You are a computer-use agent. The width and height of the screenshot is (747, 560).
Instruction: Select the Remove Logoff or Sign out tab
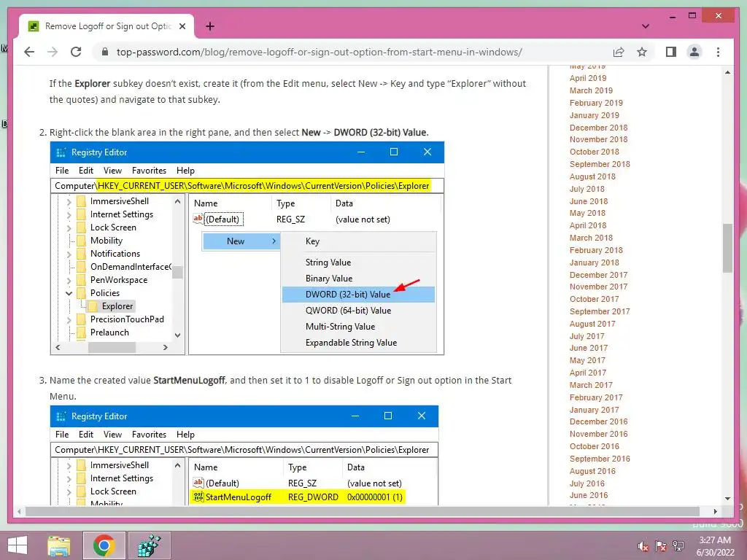[107, 26]
